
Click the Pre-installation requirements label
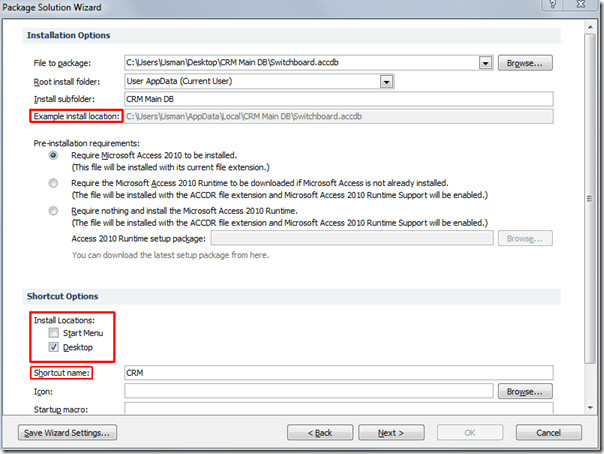[87, 143]
